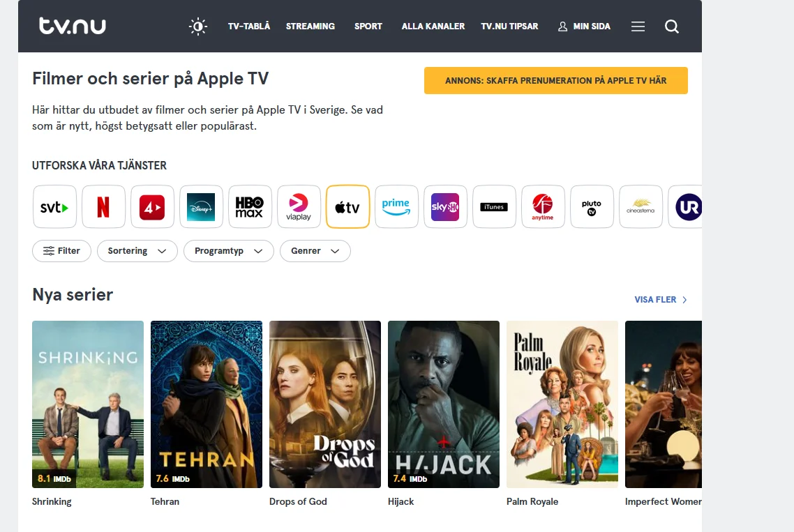Select the SkyShowtime service icon

click(x=445, y=206)
